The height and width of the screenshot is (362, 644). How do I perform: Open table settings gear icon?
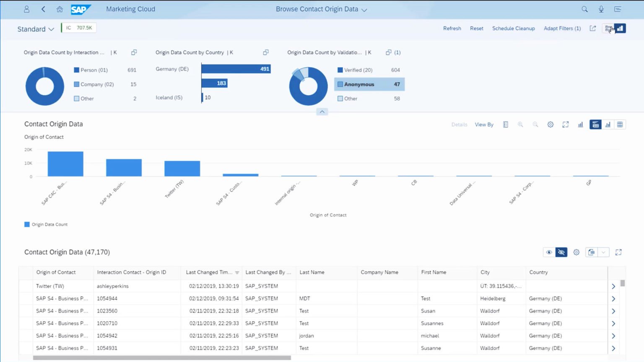point(576,252)
